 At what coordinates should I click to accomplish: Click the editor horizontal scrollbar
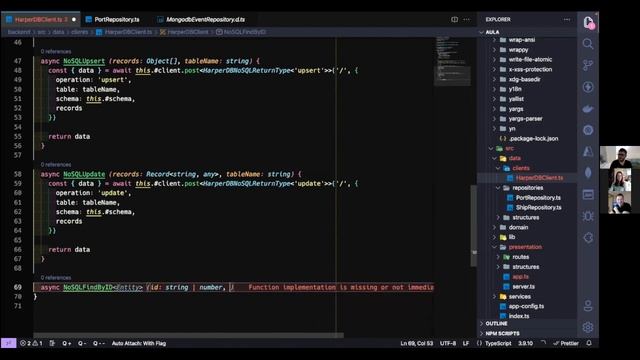tap(189, 335)
